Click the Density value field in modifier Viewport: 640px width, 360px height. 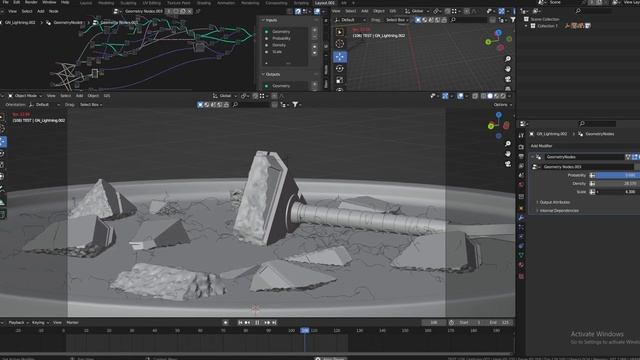click(618, 184)
